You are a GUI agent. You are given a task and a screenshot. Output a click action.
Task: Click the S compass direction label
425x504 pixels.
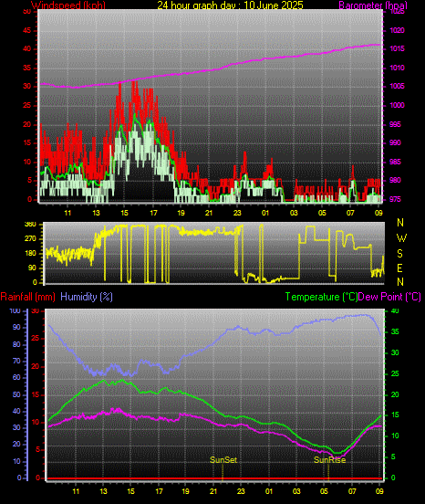400,254
